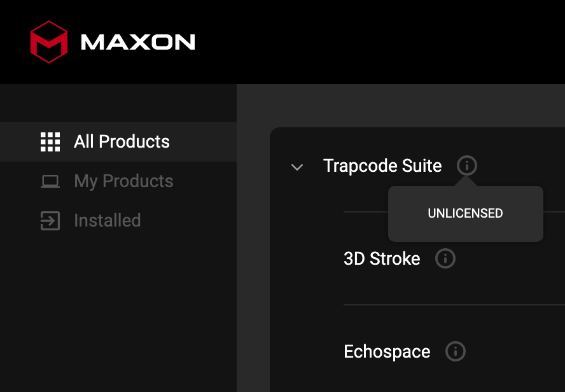Click the blank sidebar area below Installed
This screenshot has height=392, width=565.
(x=118, y=314)
